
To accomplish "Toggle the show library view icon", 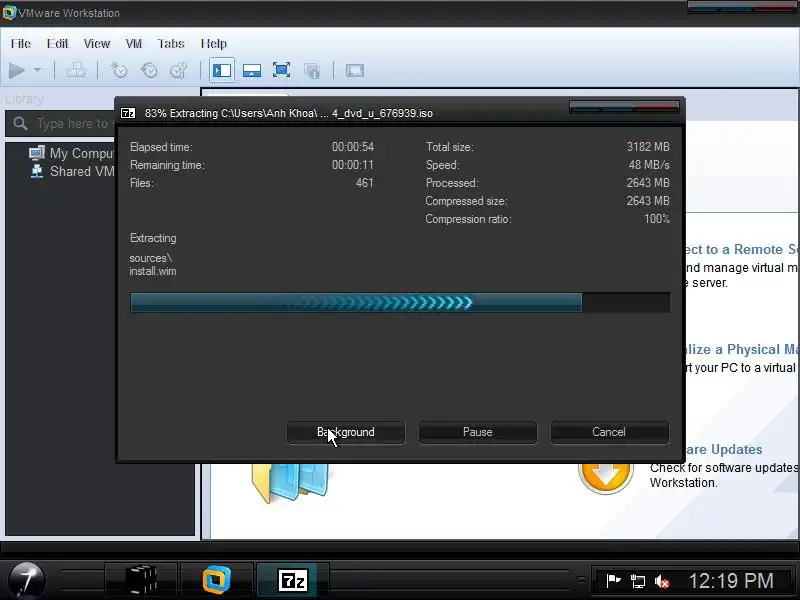I will [x=222, y=70].
